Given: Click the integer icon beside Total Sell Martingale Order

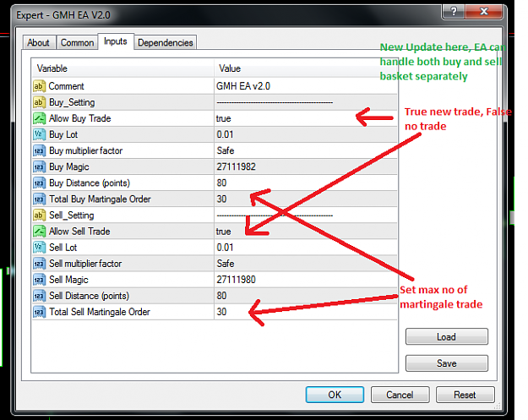Looking at the screenshot, I should (39, 312).
